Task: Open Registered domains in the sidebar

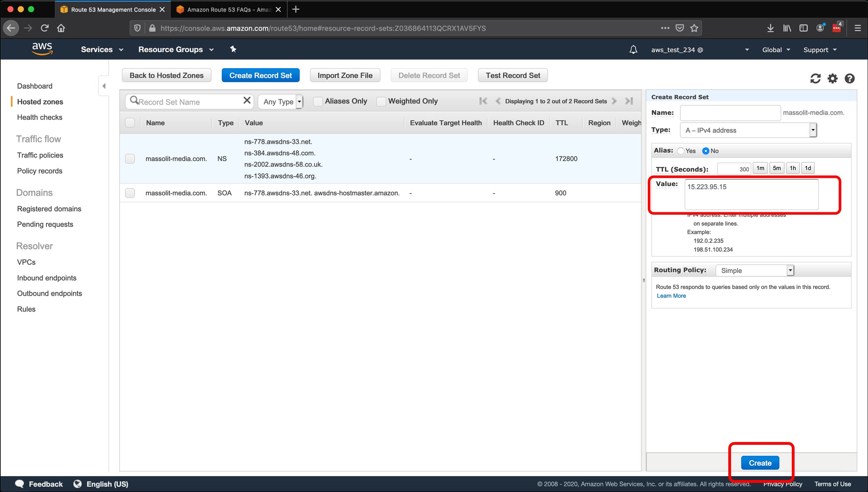Action: click(x=49, y=209)
